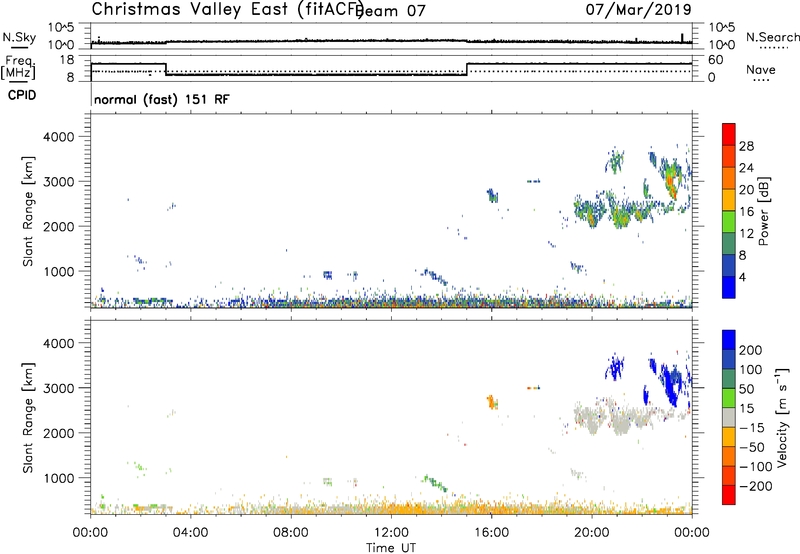The image size is (800, 554).
Task: Click the frequency step-up at 15:00 UT
Action: click(467, 69)
